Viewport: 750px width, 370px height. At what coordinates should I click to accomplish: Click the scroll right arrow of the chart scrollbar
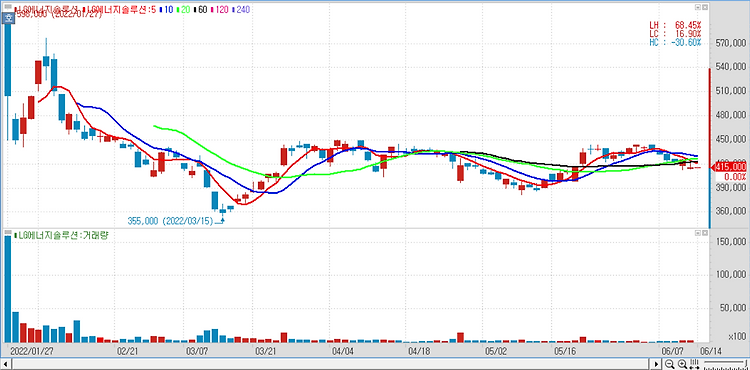tap(656, 364)
